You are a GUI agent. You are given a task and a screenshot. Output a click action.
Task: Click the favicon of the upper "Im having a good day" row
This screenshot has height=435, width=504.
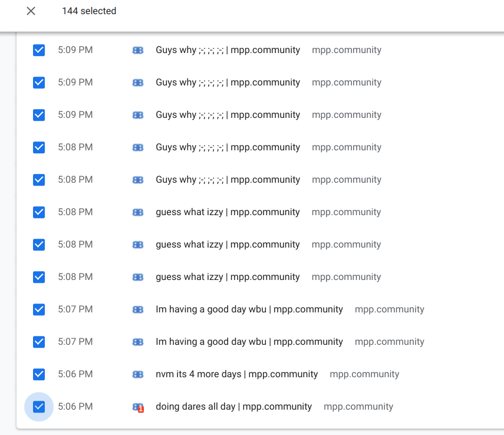(138, 309)
